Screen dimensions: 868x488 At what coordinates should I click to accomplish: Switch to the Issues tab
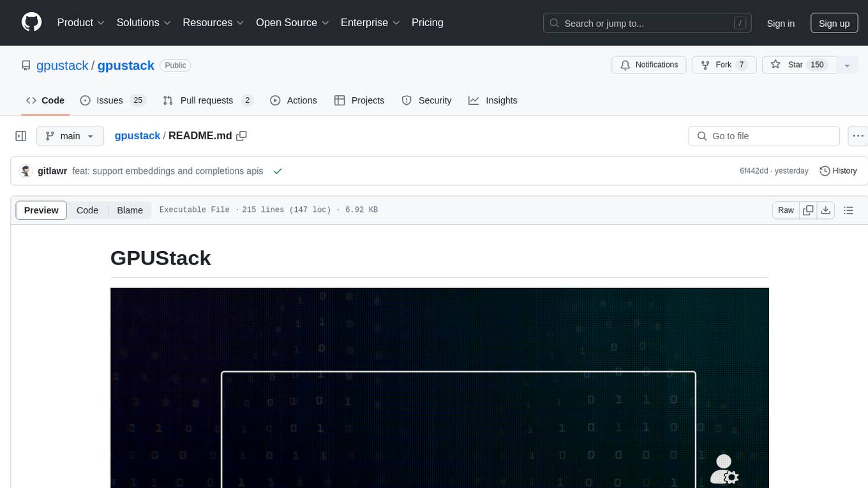click(x=113, y=100)
